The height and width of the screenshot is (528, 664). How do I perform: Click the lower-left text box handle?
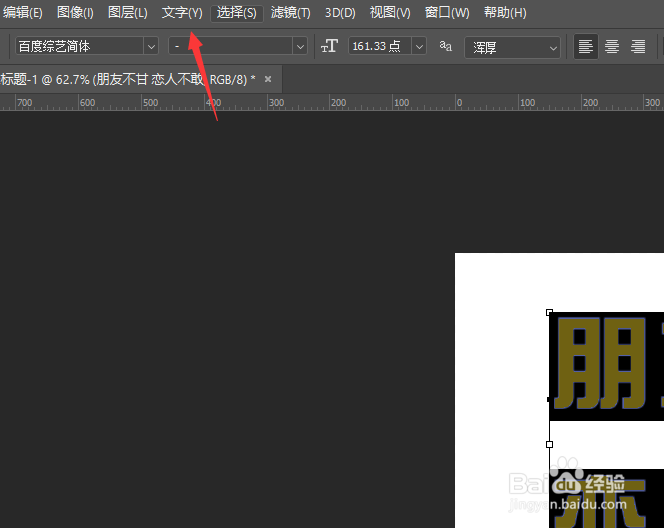tap(549, 444)
